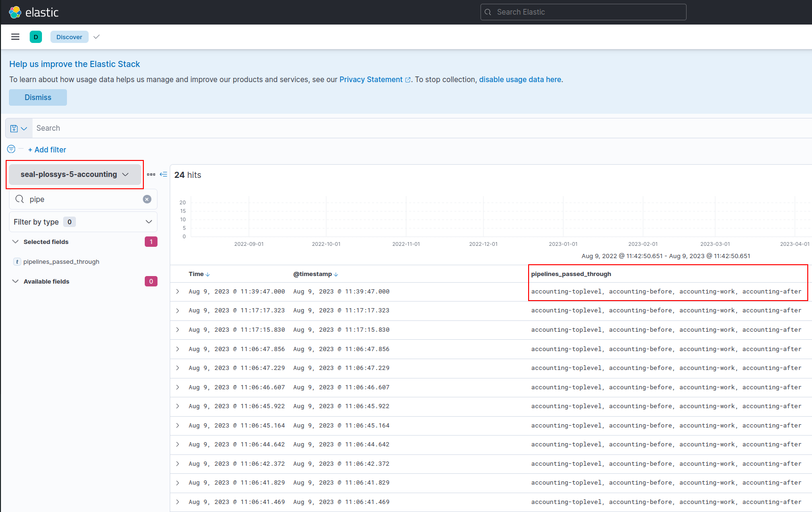Click the magnifier icon in Search Elastic bar
Screen dimensions: 812x512
click(x=488, y=12)
